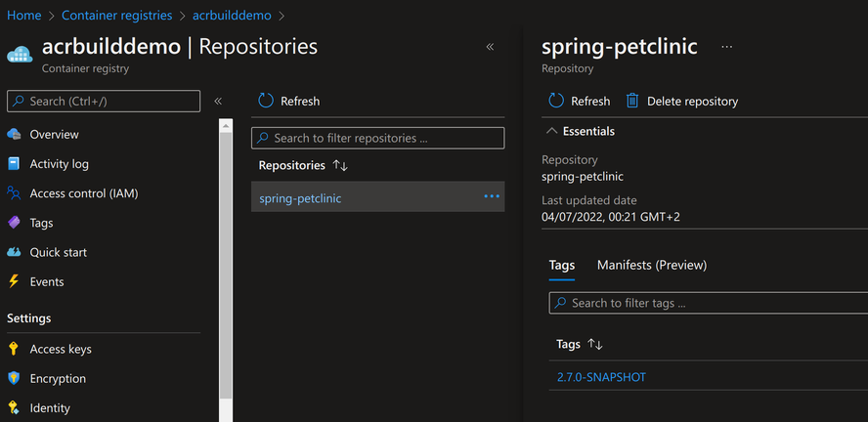868x422 pixels.
Task: Open the acrbuilddemo breadcrumb link
Action: pos(232,16)
